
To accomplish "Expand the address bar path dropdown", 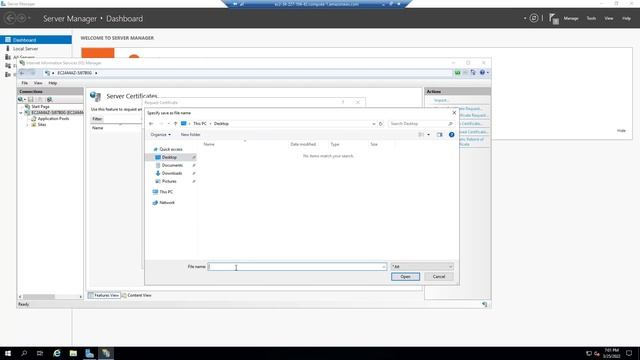I will 373,124.
